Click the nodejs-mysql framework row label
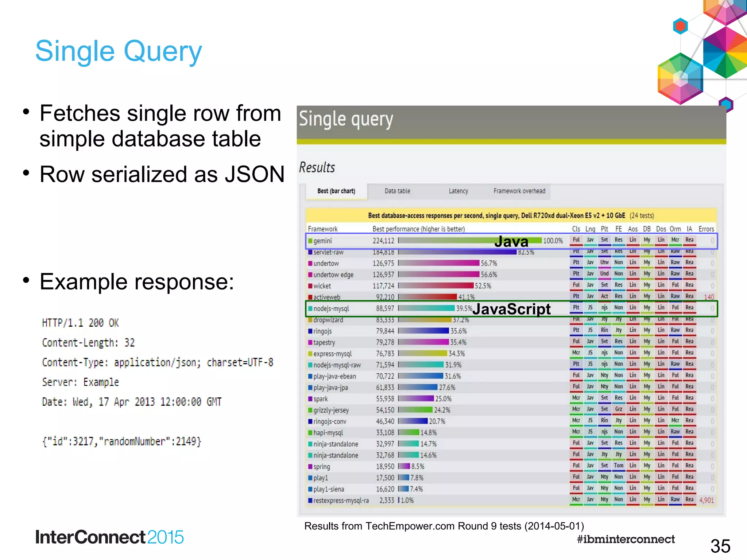Image resolution: width=747 pixels, height=560 pixels. tap(331, 309)
